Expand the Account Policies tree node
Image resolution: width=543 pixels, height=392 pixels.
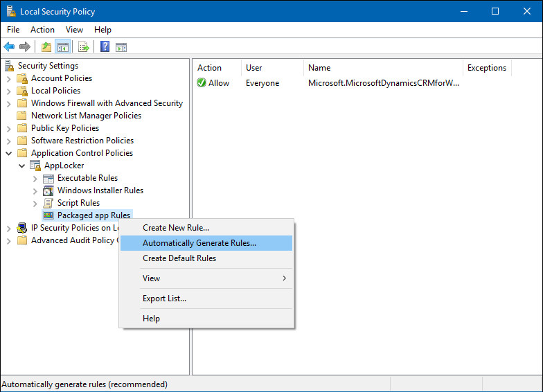[9, 78]
